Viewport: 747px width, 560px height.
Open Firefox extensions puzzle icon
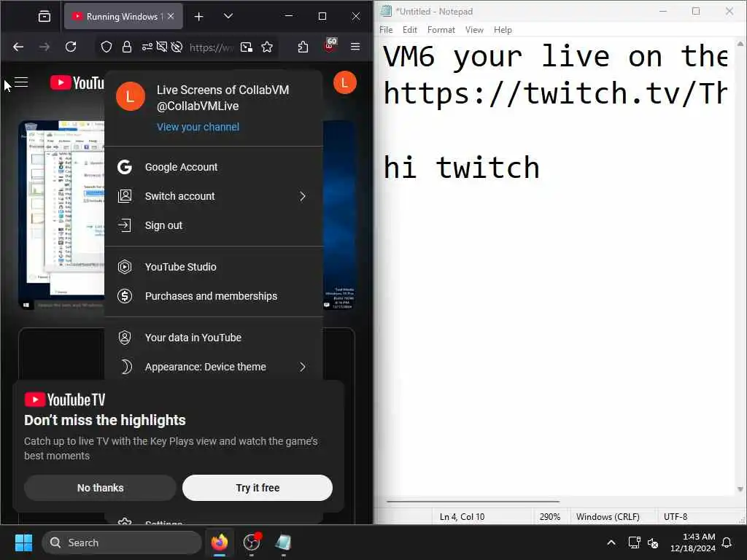click(x=303, y=47)
